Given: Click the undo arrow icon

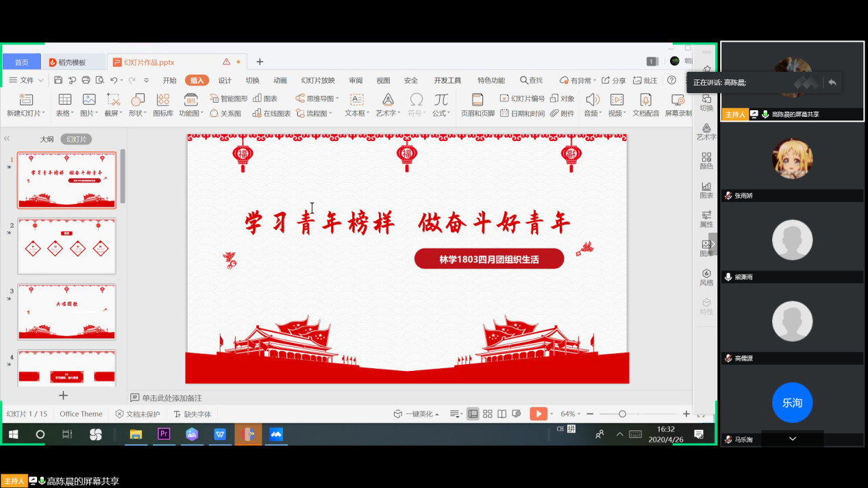Looking at the screenshot, I should (114, 80).
